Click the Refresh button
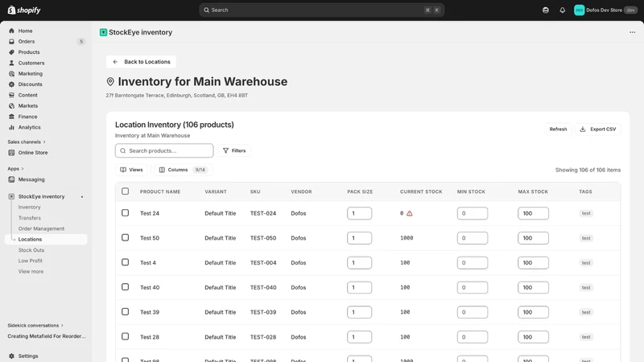This screenshot has width=644, height=362. [x=558, y=129]
